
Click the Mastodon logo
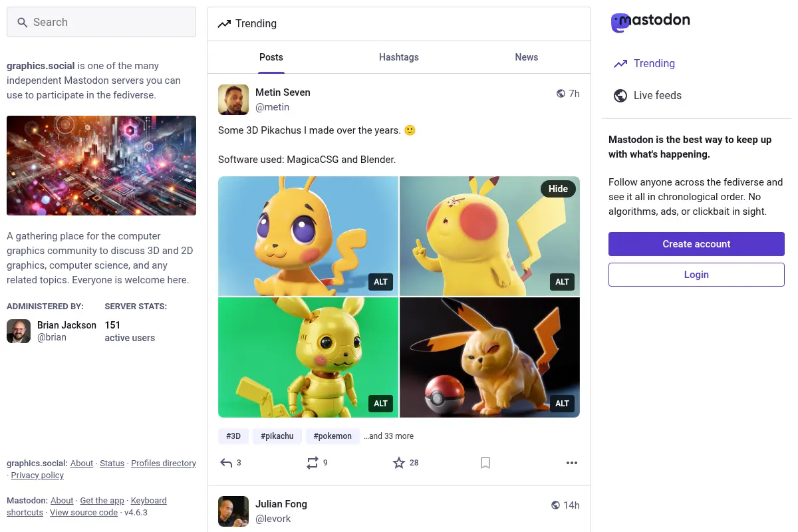tap(650, 22)
